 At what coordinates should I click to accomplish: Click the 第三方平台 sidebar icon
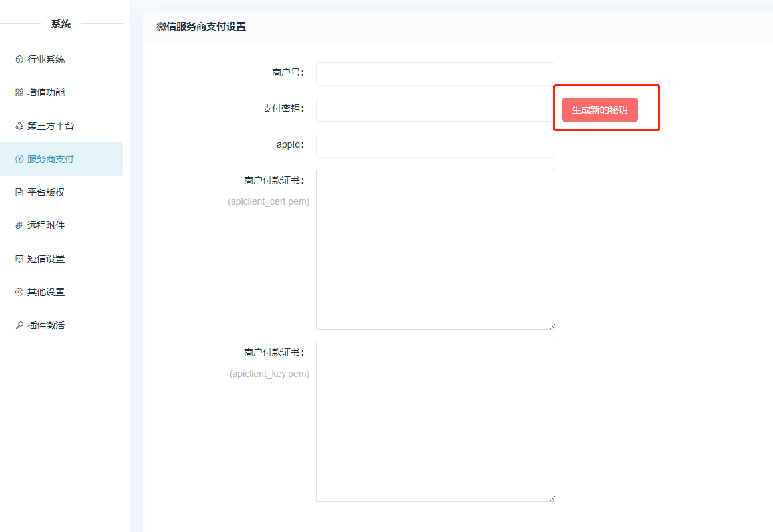click(x=19, y=126)
